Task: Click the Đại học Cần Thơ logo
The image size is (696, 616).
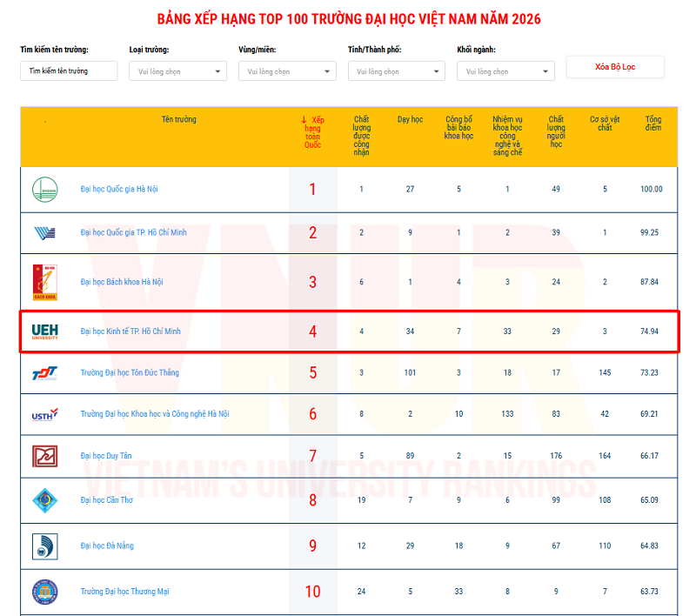Action: [x=44, y=500]
